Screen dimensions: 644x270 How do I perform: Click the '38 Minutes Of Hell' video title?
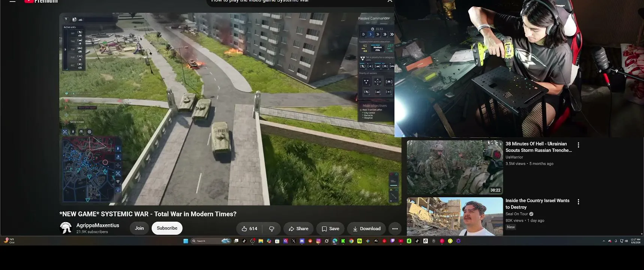[x=539, y=147]
